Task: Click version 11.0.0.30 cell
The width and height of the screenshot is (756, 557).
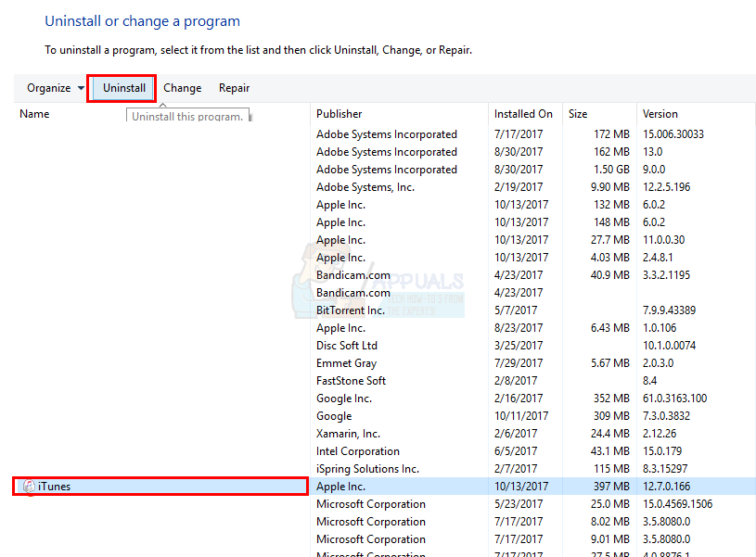Action: click(x=663, y=240)
